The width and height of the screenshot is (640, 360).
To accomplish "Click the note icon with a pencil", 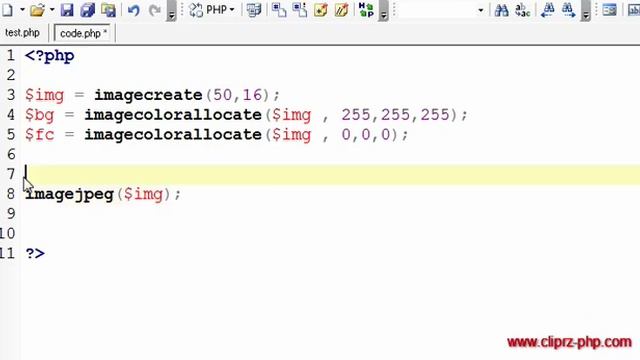I will [341, 10].
